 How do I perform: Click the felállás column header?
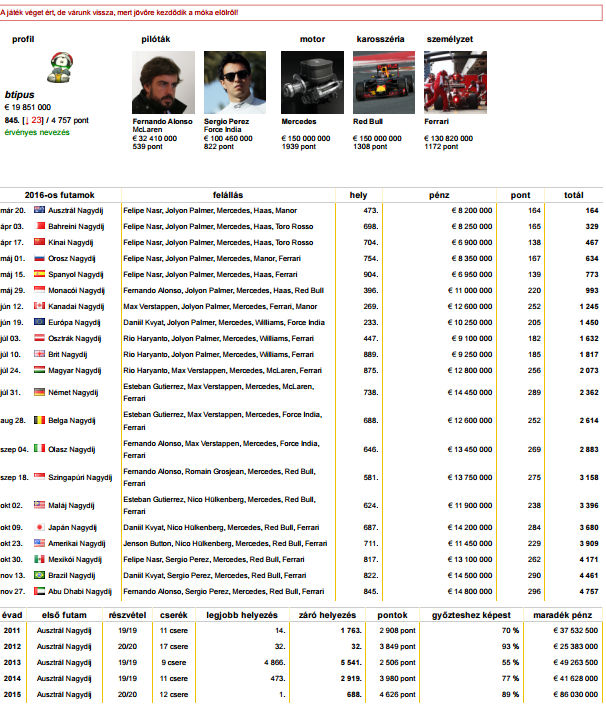coord(228,195)
